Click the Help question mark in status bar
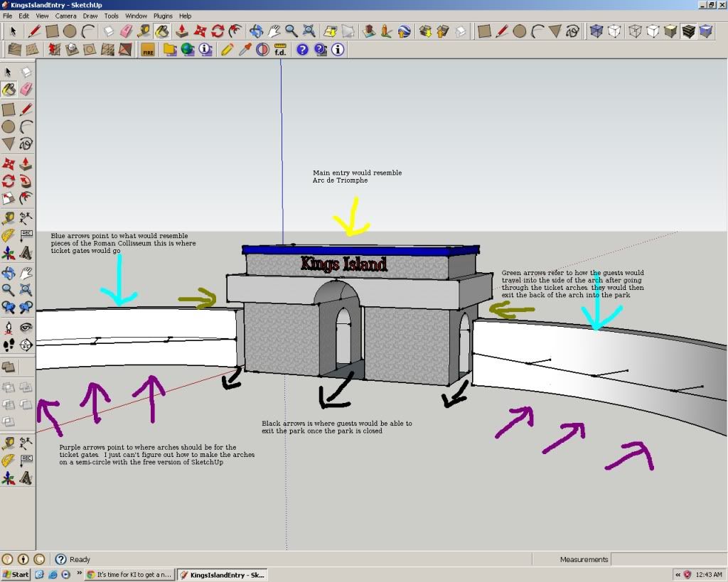Image resolution: width=728 pixels, height=582 pixels. tap(61, 559)
